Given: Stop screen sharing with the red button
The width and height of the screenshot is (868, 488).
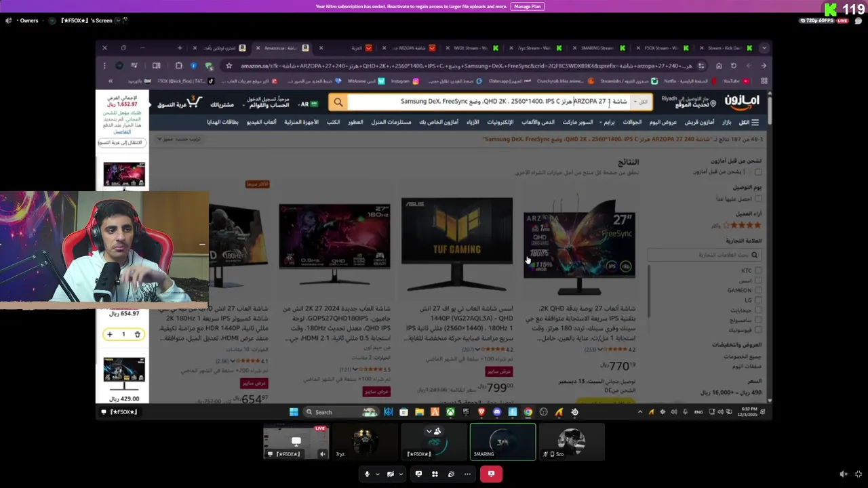Looking at the screenshot, I should (x=491, y=474).
